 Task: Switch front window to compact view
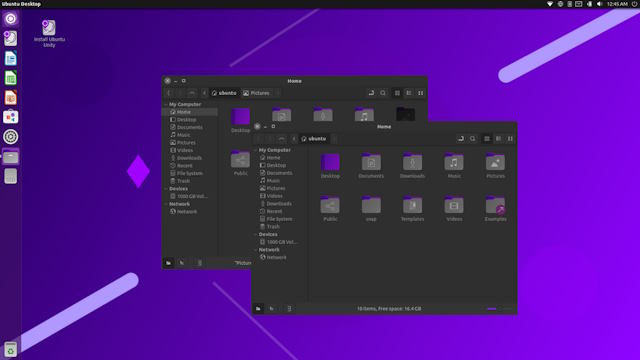[510, 139]
